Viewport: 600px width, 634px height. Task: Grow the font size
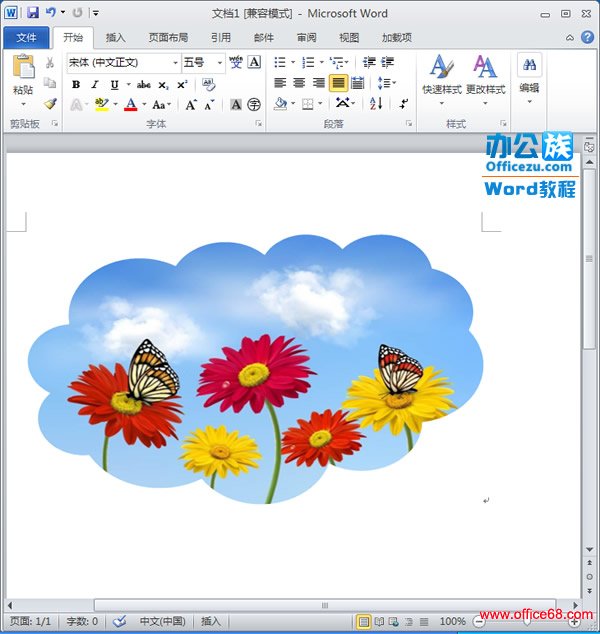click(191, 105)
